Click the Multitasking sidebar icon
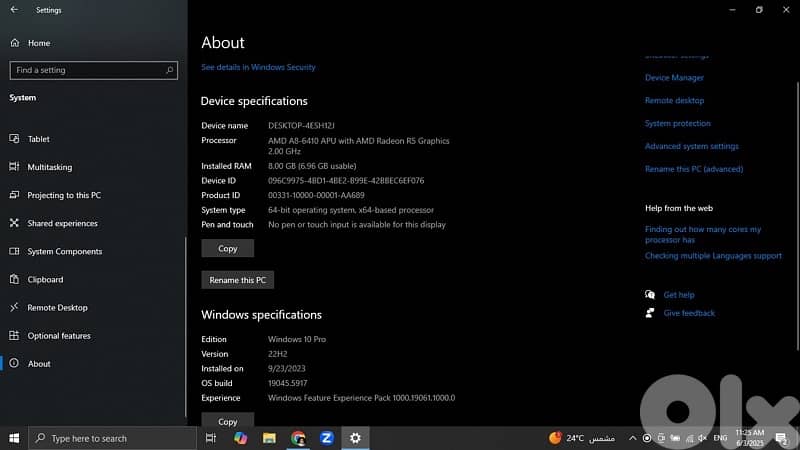Image resolution: width=800 pixels, height=450 pixels. (x=14, y=167)
